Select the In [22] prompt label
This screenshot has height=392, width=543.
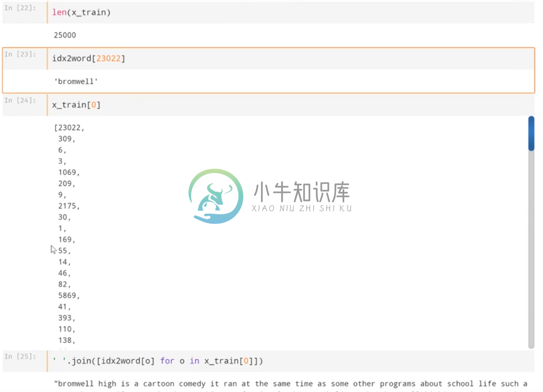click(20, 8)
